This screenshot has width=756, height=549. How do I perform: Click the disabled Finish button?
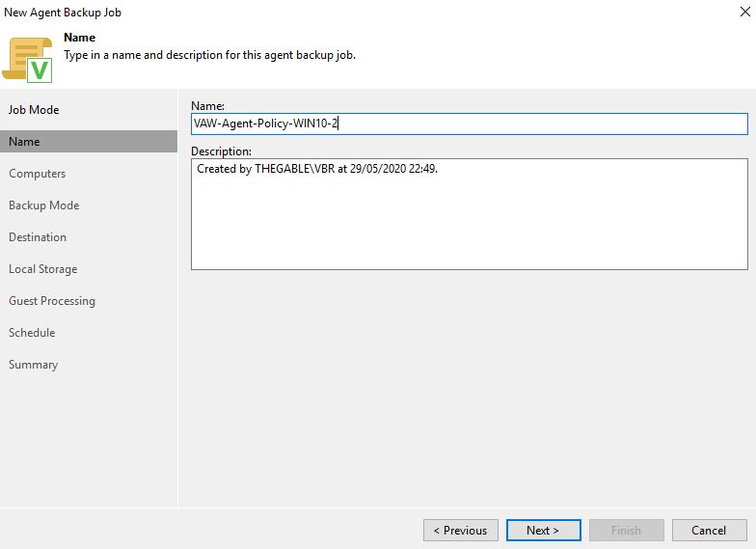tap(627, 531)
